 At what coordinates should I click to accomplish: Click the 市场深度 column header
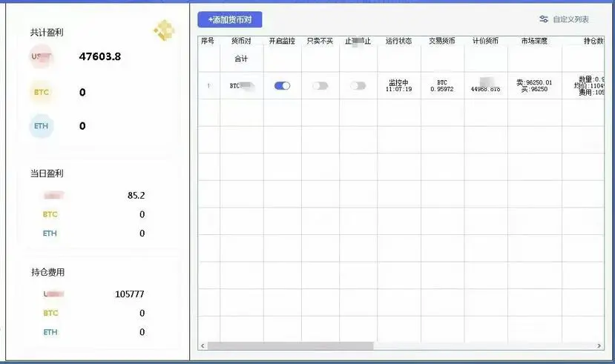[x=534, y=41]
